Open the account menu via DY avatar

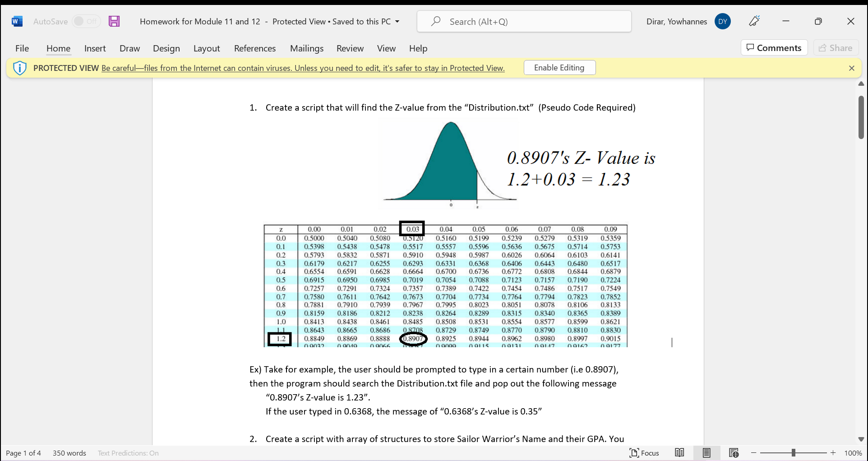coord(722,21)
